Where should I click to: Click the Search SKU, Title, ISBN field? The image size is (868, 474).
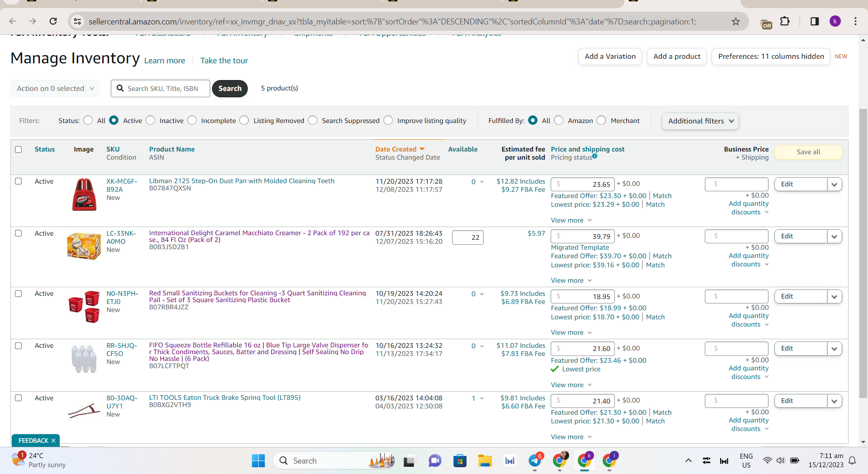(x=160, y=88)
